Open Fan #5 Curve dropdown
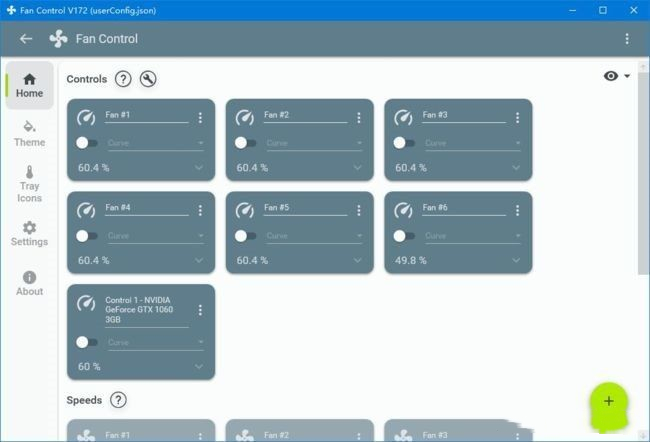 point(314,236)
